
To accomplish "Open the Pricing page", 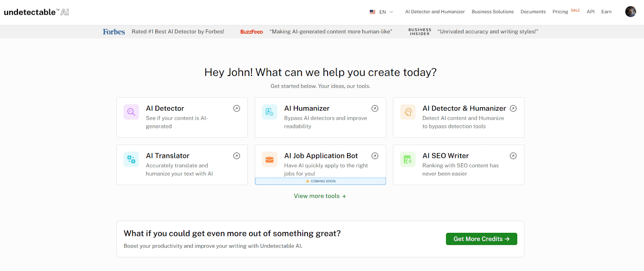I will 560,12.
